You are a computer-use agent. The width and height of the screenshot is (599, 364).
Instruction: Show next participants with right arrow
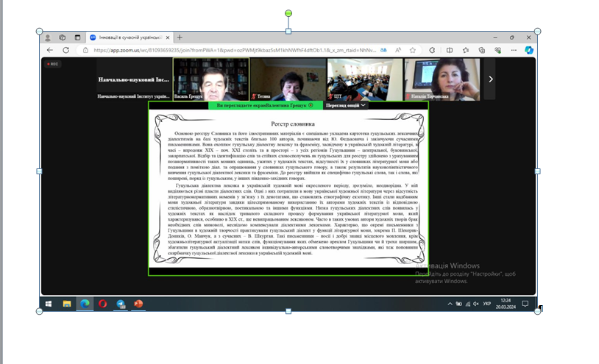(491, 79)
